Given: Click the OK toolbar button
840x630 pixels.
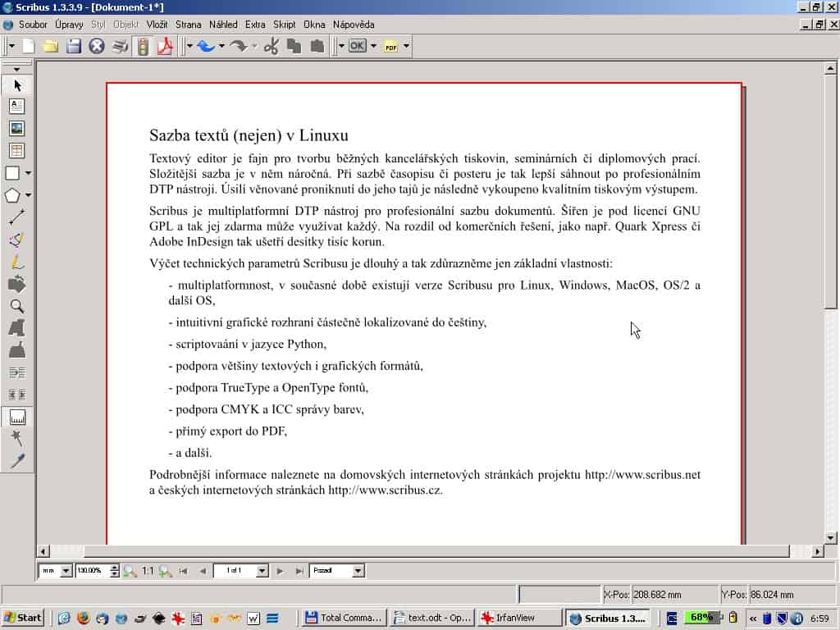Looking at the screenshot, I should (358, 47).
